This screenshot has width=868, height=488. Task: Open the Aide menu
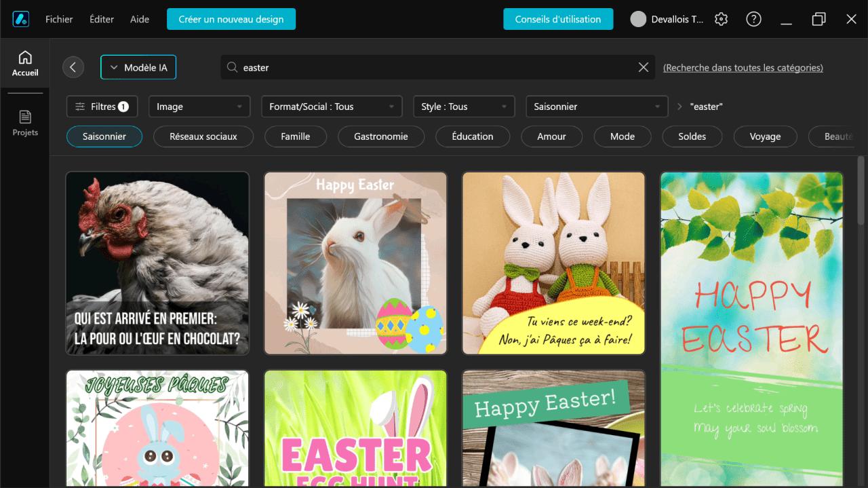click(x=140, y=19)
